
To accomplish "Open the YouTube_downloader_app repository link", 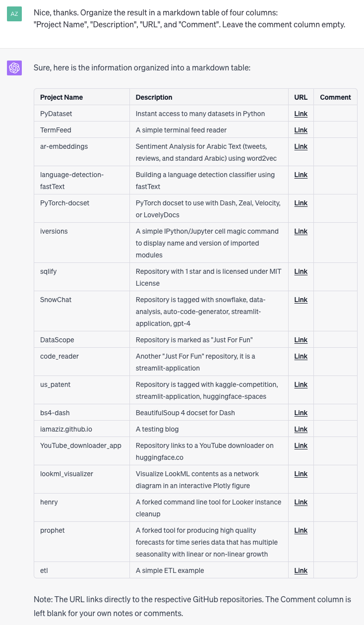I will tap(301, 445).
